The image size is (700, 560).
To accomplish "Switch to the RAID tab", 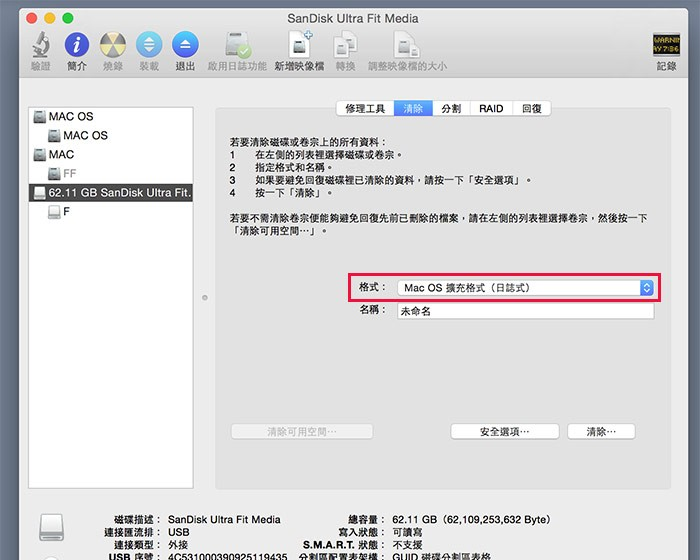I will [x=491, y=109].
